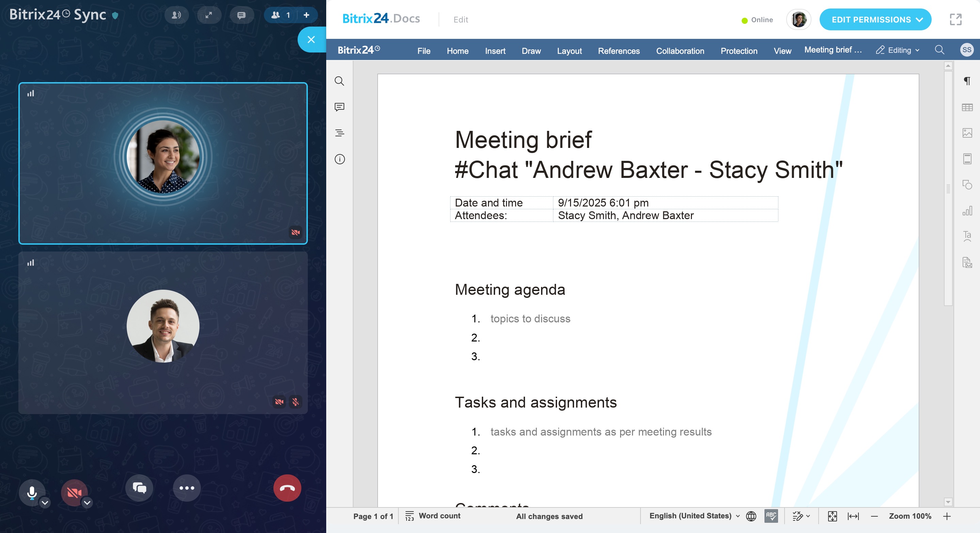Open the Protection tab
980x533 pixels.
pyautogui.click(x=739, y=51)
